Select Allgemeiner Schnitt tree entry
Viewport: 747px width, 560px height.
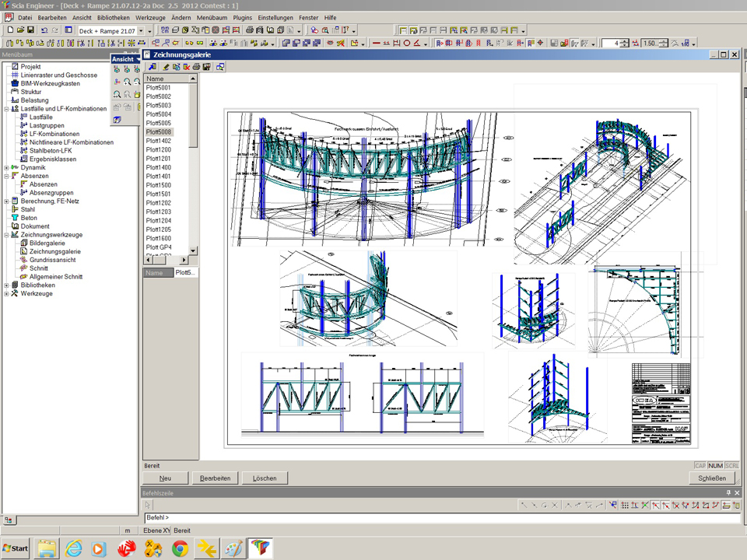55,277
